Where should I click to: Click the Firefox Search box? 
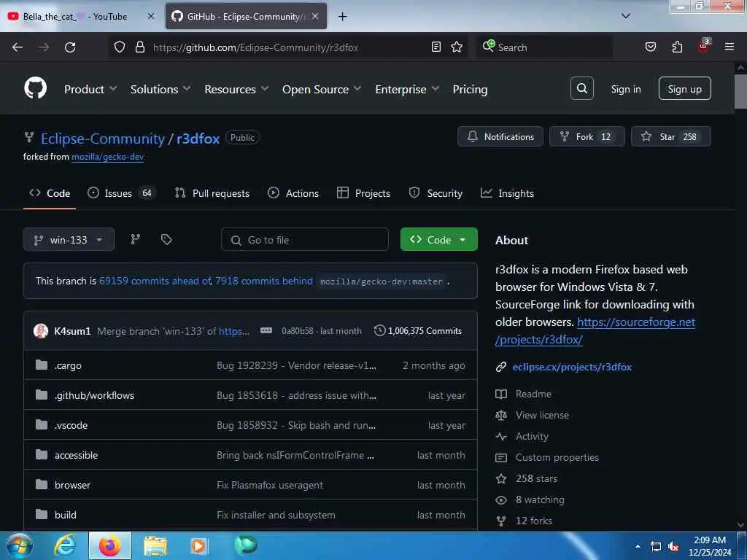[x=544, y=47]
